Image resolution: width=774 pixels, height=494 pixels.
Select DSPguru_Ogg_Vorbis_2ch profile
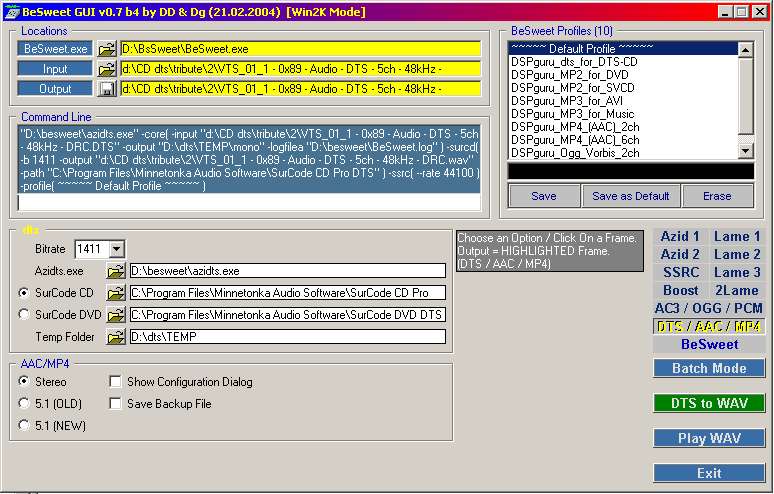tap(623, 152)
